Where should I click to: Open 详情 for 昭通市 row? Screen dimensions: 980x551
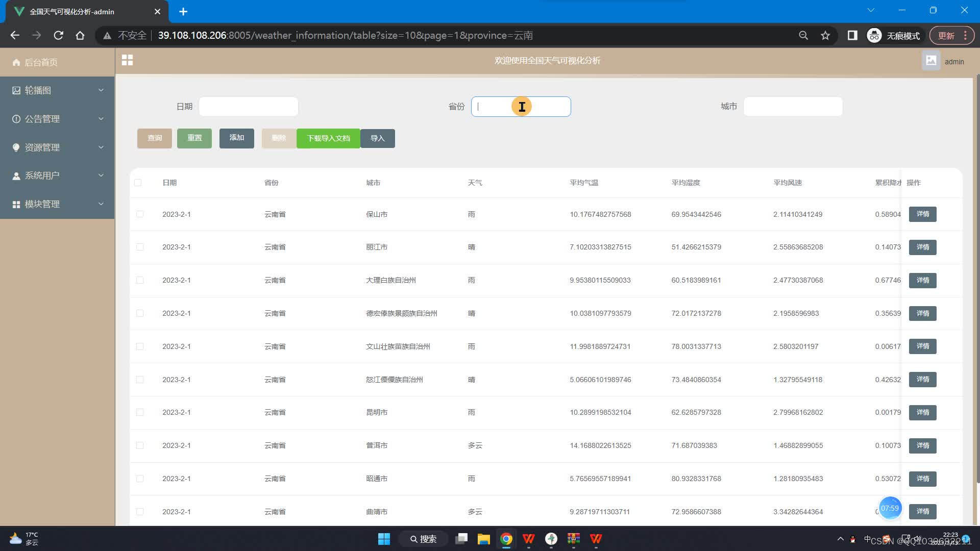[923, 479]
